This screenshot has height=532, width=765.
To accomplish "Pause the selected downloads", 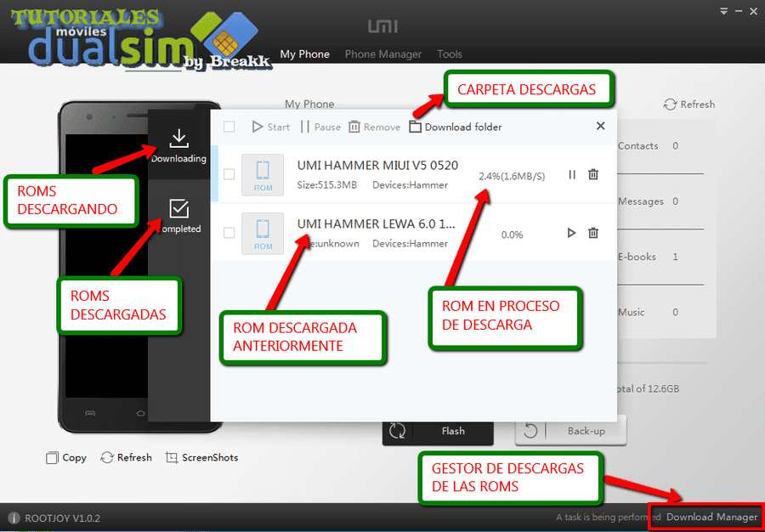I will coord(320,127).
